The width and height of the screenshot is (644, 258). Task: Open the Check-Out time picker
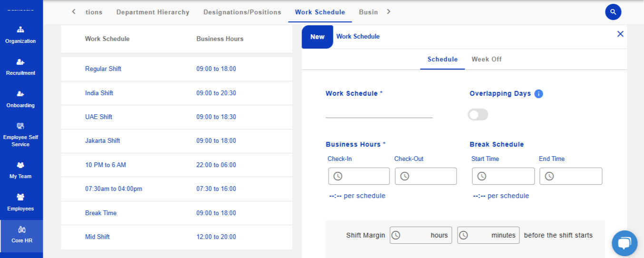[426, 176]
